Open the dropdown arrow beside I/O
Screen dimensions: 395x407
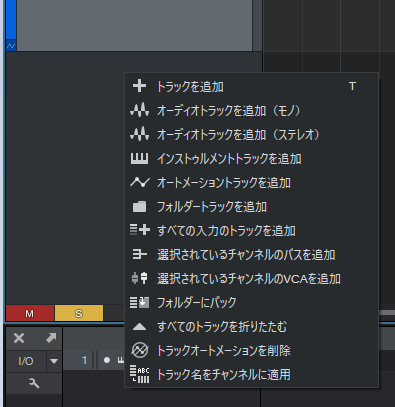point(54,361)
